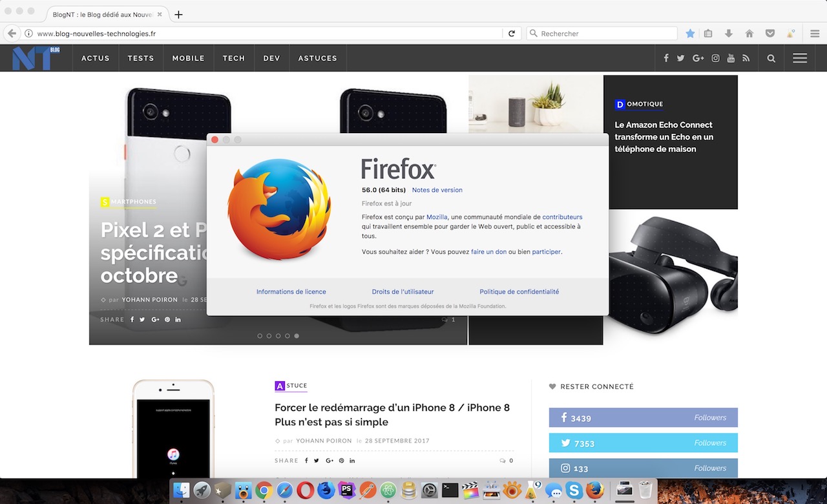
Task: Click the Home icon in Firefox toolbar
Action: point(749,34)
